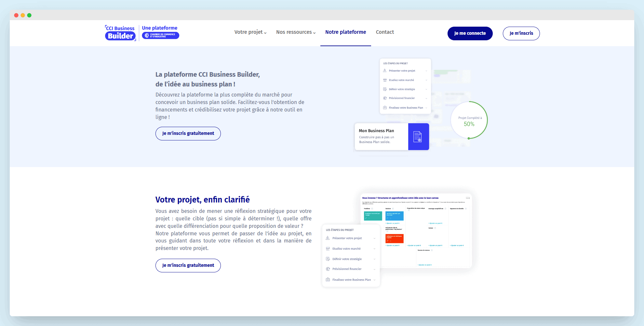Click the Projet Complété à 50% progress circle
The height and width of the screenshot is (326, 644).
point(469,120)
